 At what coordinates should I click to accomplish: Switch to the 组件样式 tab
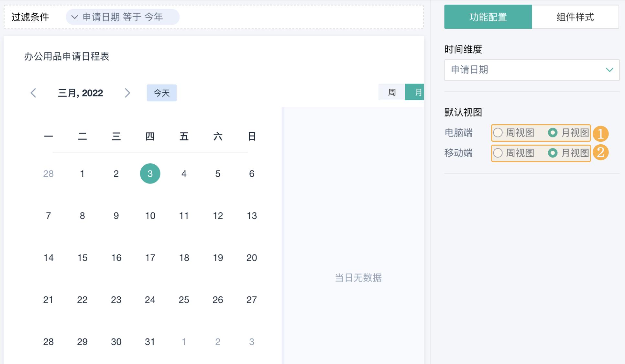[x=575, y=17]
